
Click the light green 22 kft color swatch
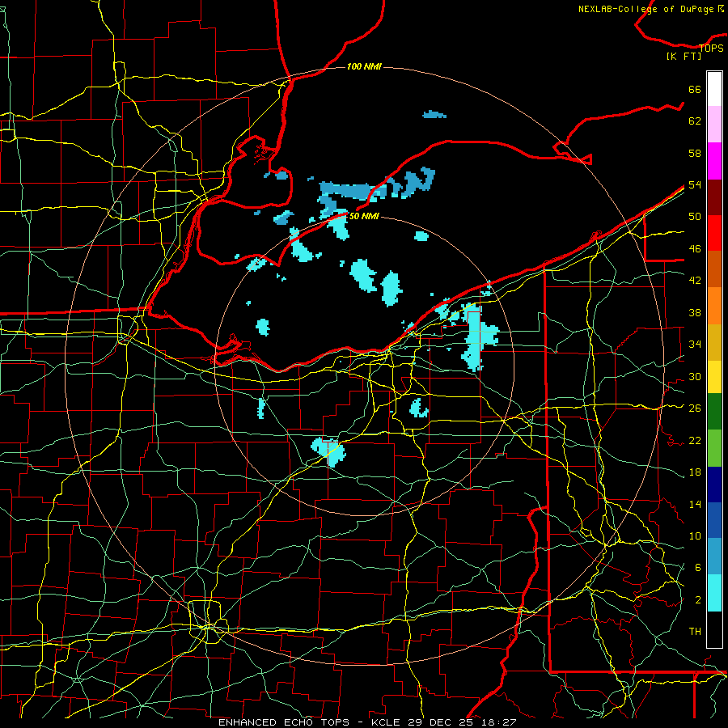click(714, 448)
